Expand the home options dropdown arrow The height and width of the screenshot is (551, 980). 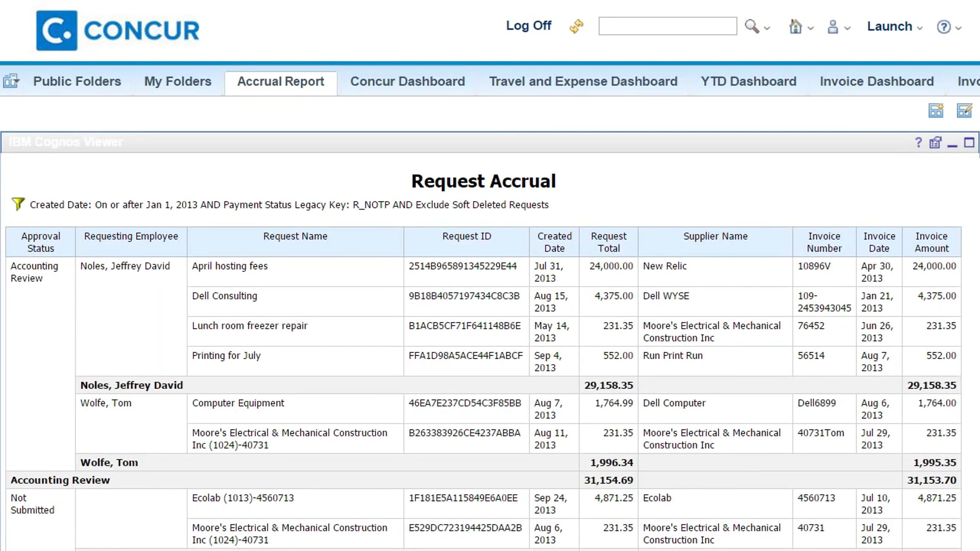[811, 28]
